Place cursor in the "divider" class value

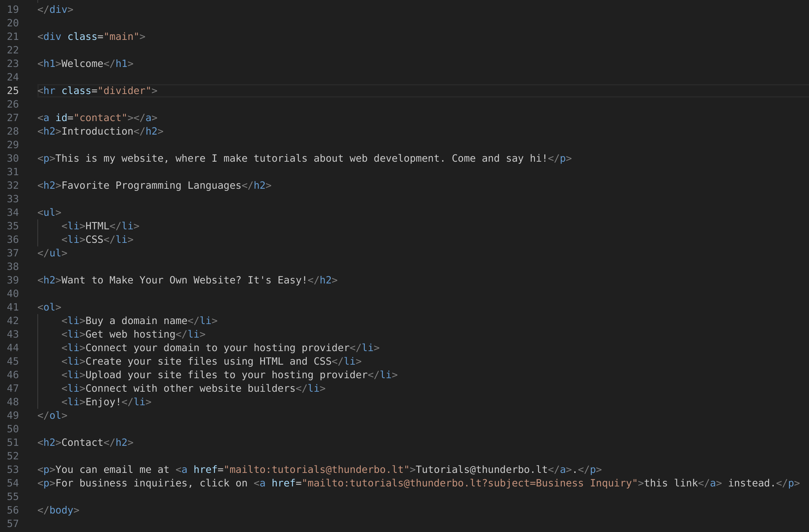click(x=124, y=90)
